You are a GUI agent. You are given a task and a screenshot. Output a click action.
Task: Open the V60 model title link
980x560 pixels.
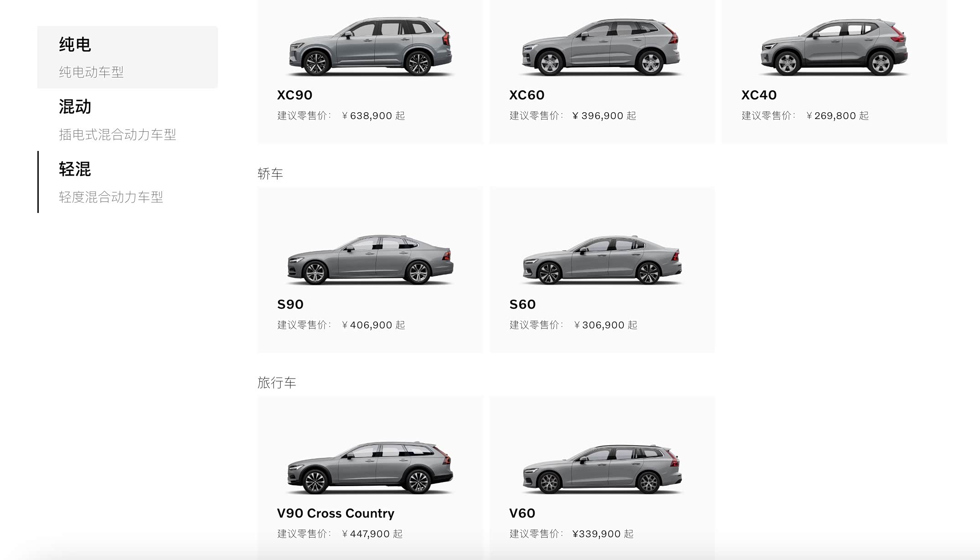522,513
